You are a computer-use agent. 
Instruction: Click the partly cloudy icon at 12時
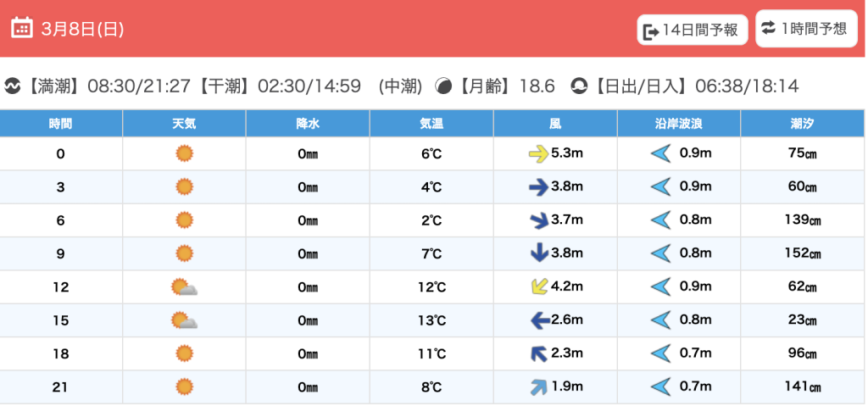184,287
